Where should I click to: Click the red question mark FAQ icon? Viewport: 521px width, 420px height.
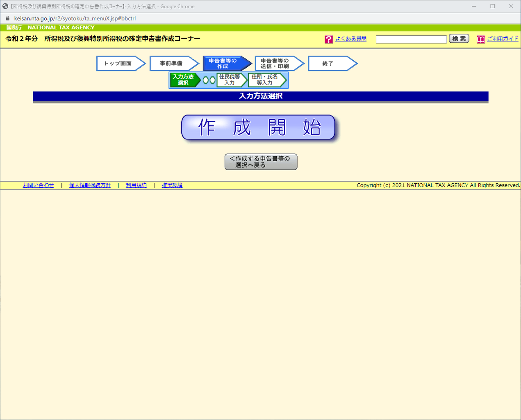tap(329, 39)
